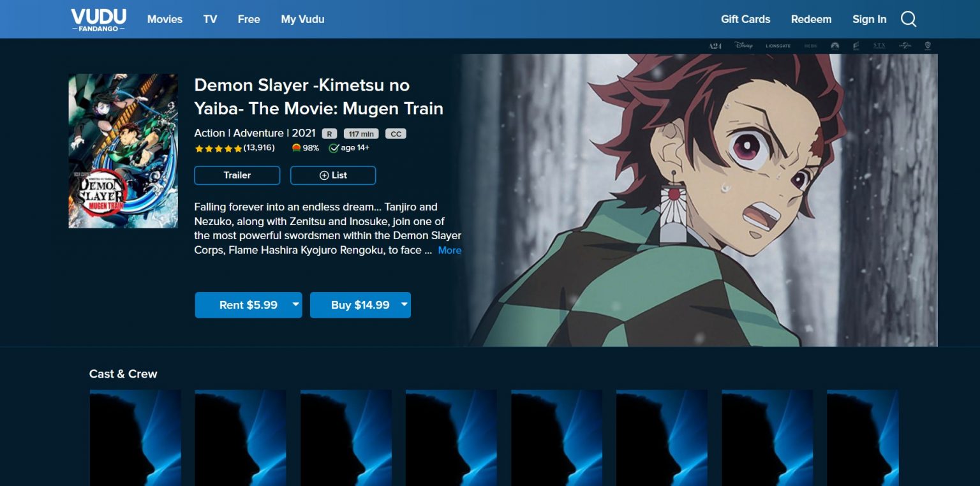Expand the Buy $14.99 dropdown arrow
The width and height of the screenshot is (980, 486).
404,305
